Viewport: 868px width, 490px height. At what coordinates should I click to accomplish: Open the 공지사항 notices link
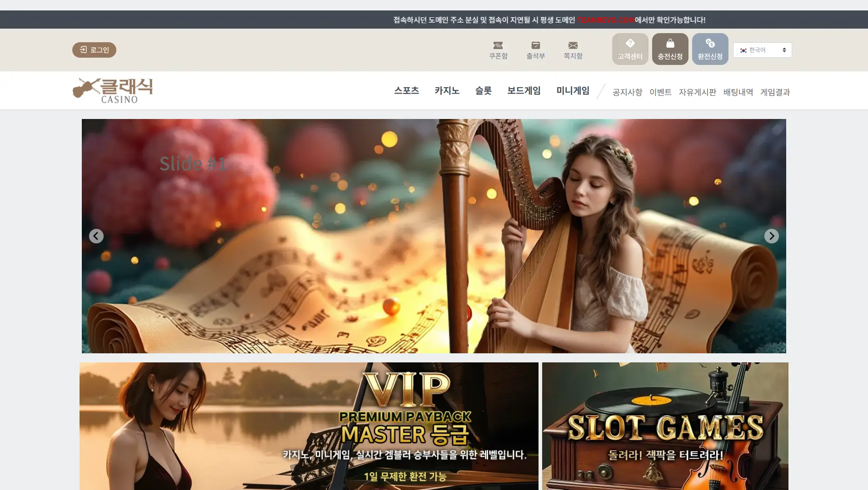pos(627,92)
